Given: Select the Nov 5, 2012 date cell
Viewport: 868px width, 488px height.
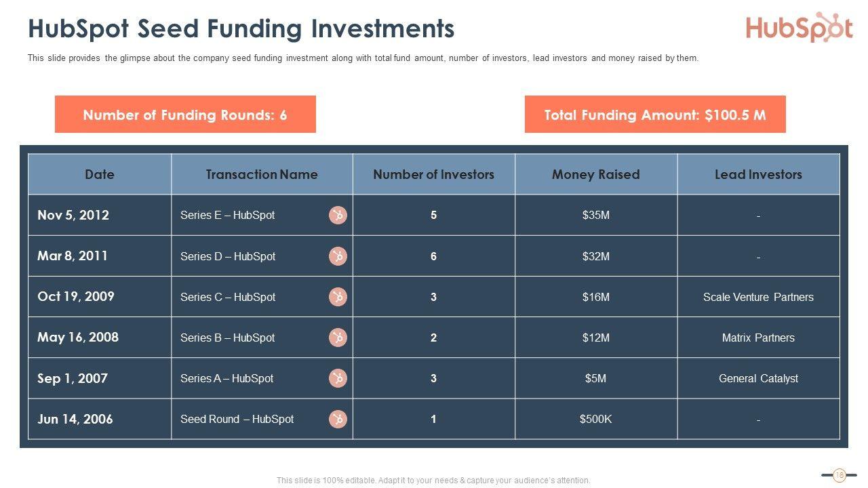Looking at the screenshot, I should click(73, 216).
